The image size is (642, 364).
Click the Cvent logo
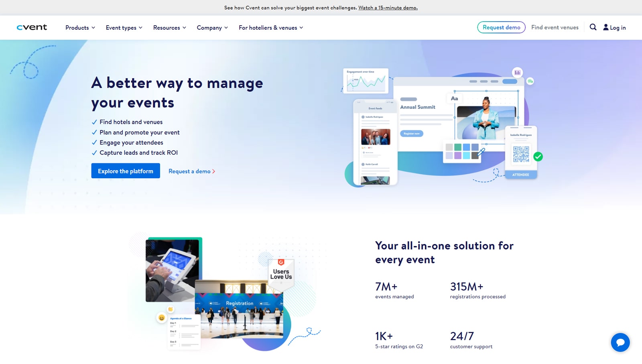coord(32,27)
